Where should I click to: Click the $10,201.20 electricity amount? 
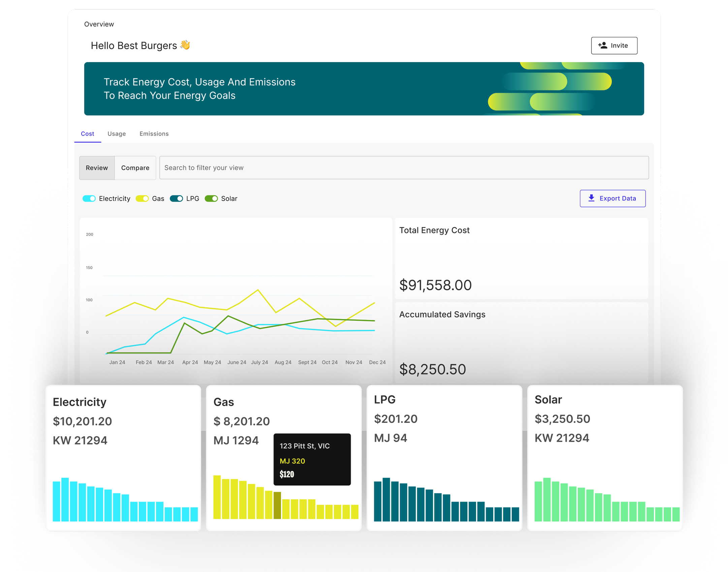click(x=82, y=421)
